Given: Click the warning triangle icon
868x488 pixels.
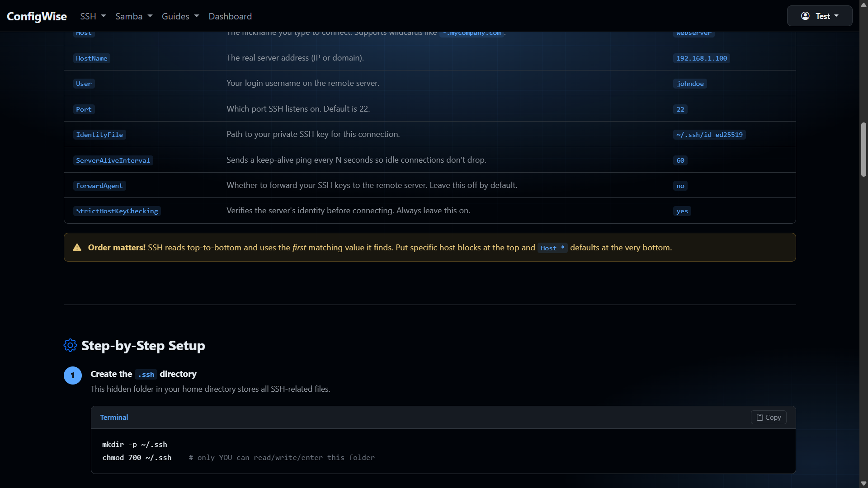Looking at the screenshot, I should coord(77,247).
